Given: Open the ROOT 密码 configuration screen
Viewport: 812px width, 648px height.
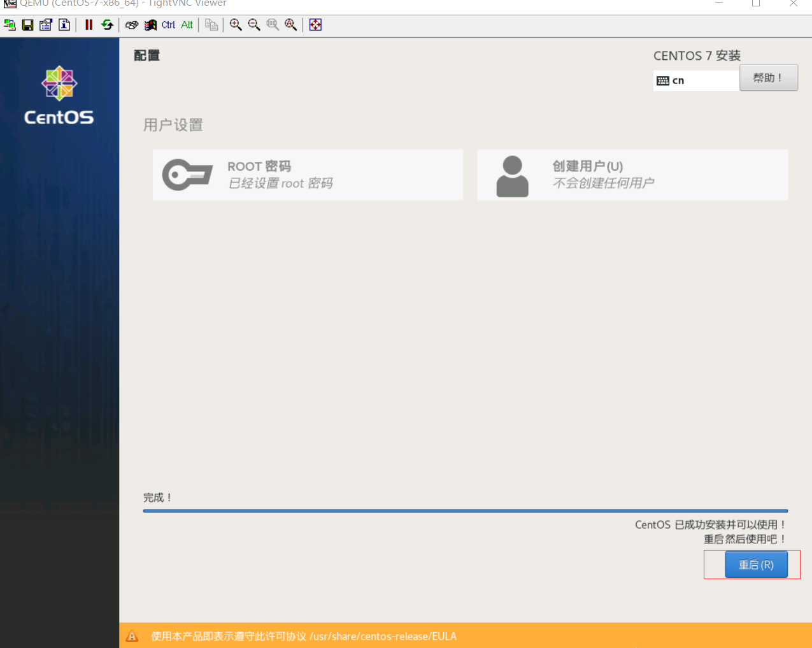Looking at the screenshot, I should [308, 175].
